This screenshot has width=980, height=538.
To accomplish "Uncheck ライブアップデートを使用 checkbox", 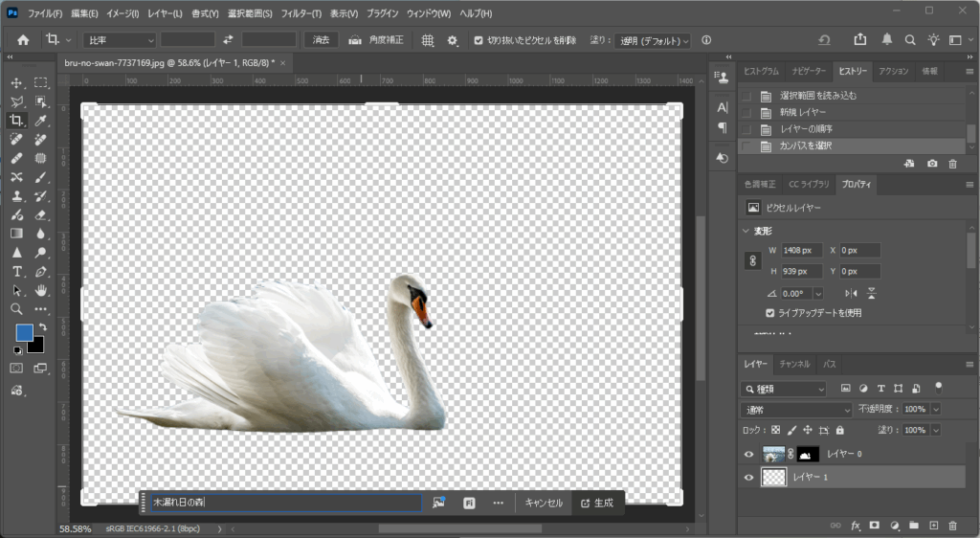I will (x=770, y=313).
